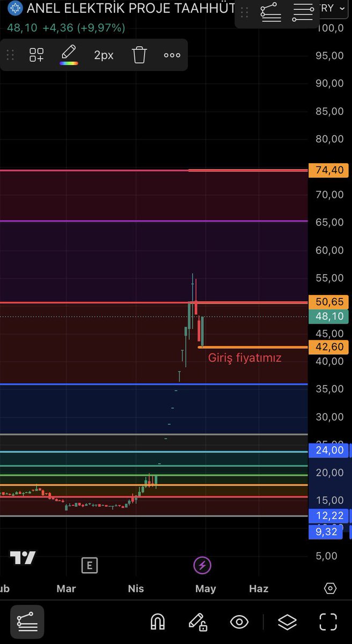Hide drawings with the eye icon
This screenshot has width=352, height=644.
click(239, 622)
